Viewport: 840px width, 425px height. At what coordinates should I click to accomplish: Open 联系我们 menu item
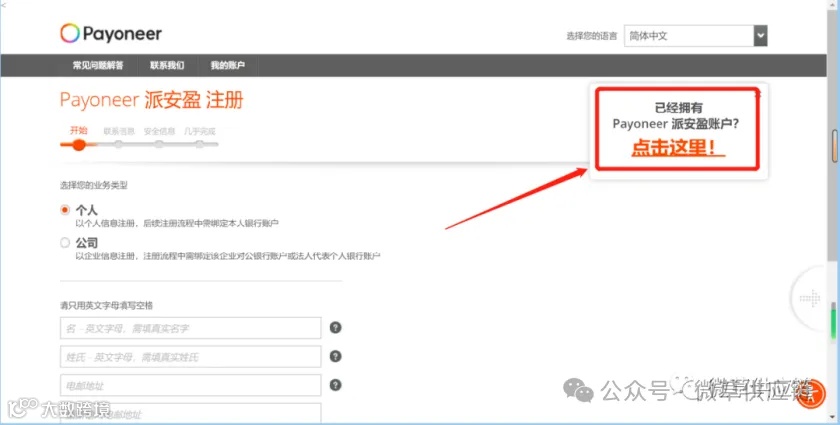(x=167, y=65)
